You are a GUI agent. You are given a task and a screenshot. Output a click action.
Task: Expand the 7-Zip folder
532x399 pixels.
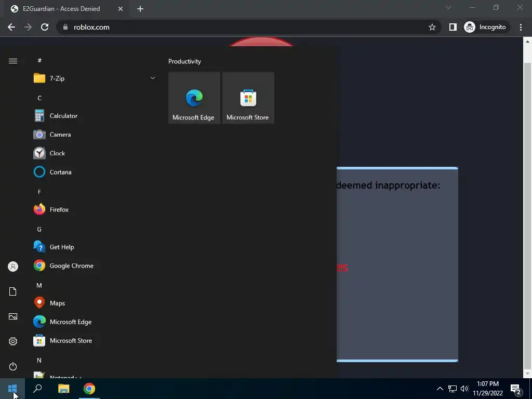pos(95,78)
